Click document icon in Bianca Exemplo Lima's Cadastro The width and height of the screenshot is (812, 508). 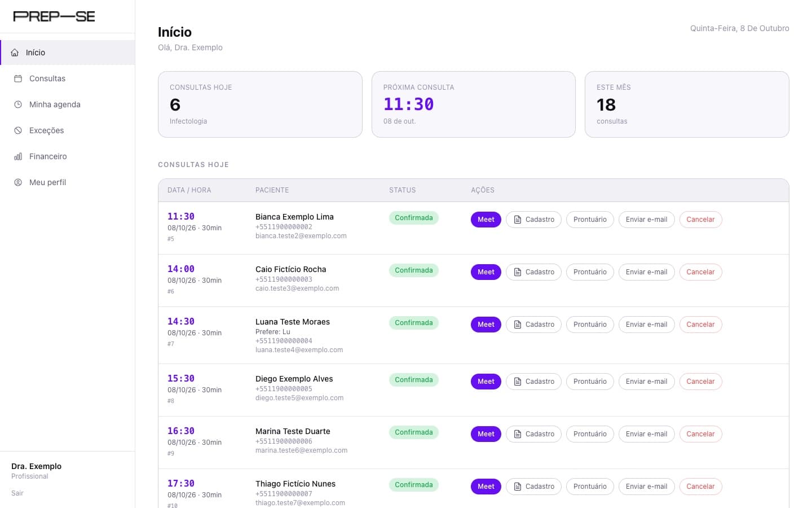coord(518,220)
